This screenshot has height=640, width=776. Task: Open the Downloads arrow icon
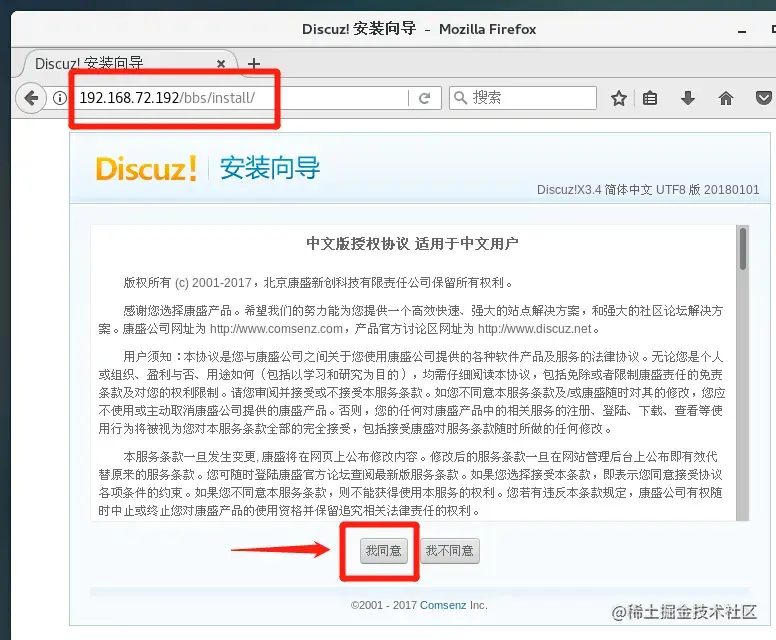click(687, 98)
